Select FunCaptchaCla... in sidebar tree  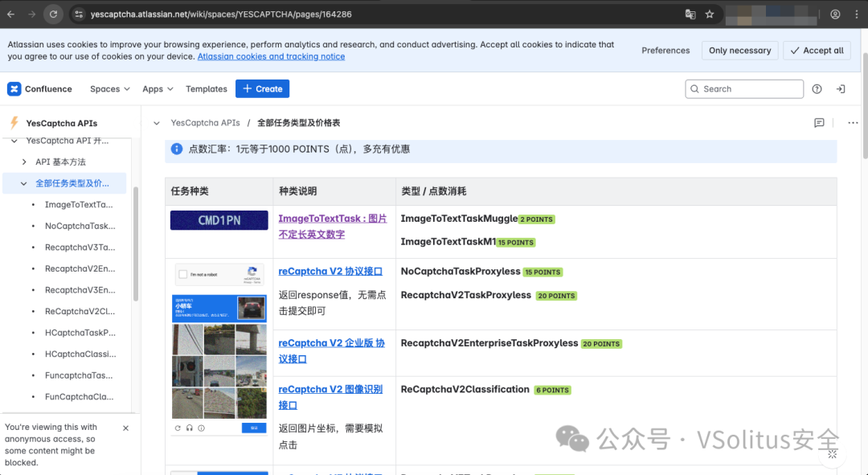coord(79,397)
